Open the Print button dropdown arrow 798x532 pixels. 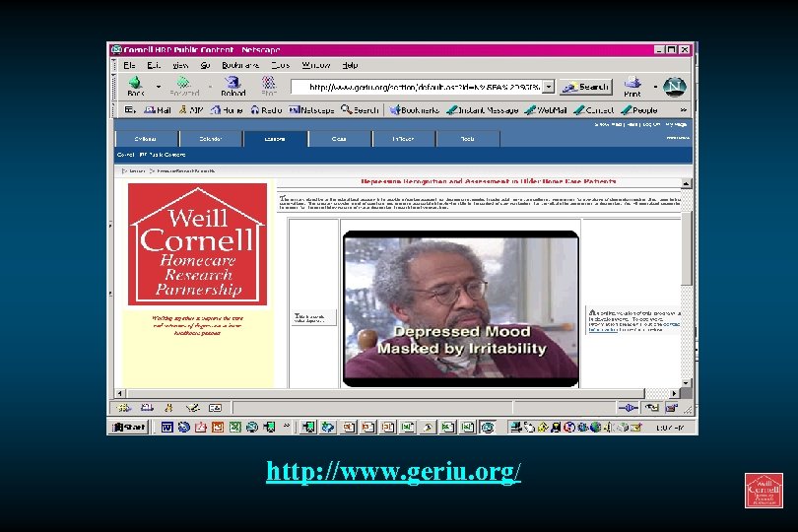pyautogui.click(x=655, y=87)
